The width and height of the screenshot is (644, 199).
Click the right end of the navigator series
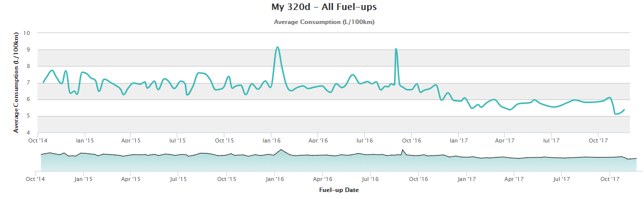636,158
